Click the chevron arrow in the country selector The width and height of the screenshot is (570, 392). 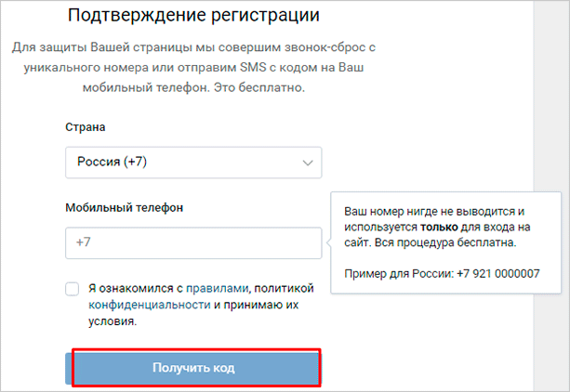[308, 163]
